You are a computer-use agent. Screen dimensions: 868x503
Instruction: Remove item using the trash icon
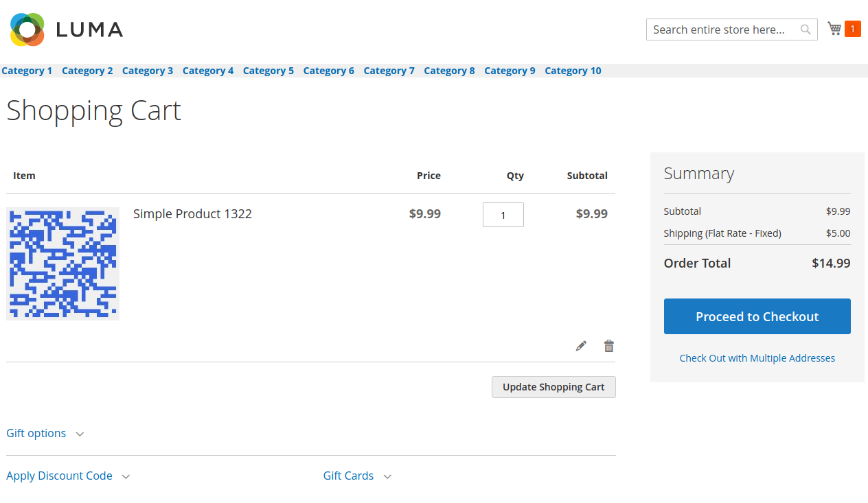(x=608, y=346)
